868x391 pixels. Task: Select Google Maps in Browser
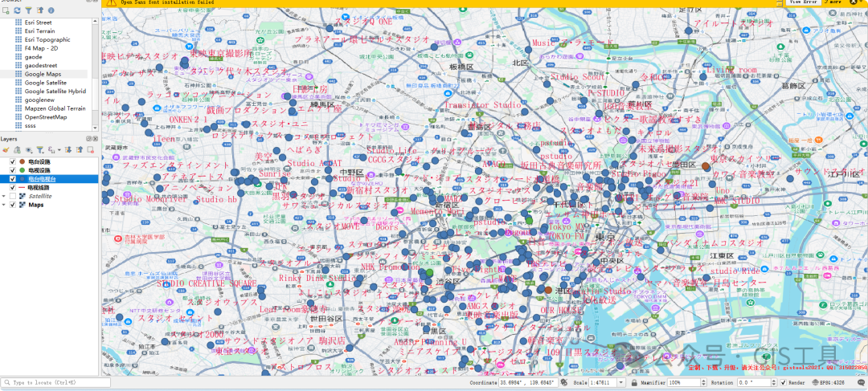pos(43,74)
